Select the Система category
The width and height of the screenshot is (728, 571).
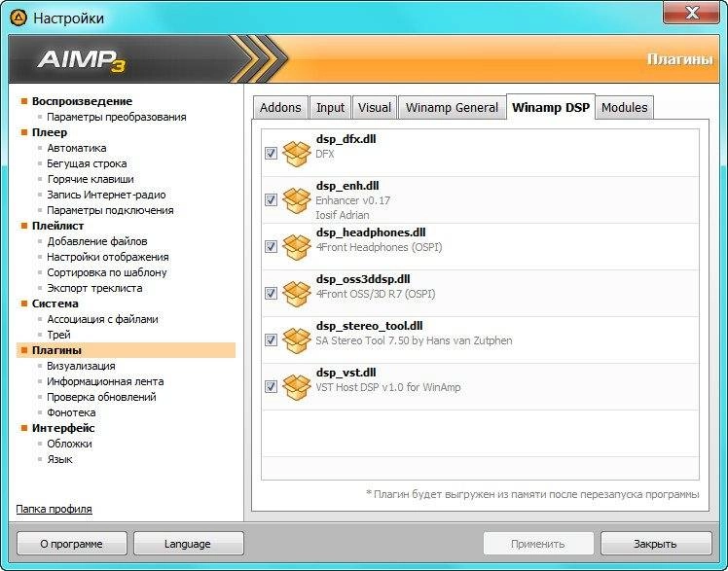55,303
